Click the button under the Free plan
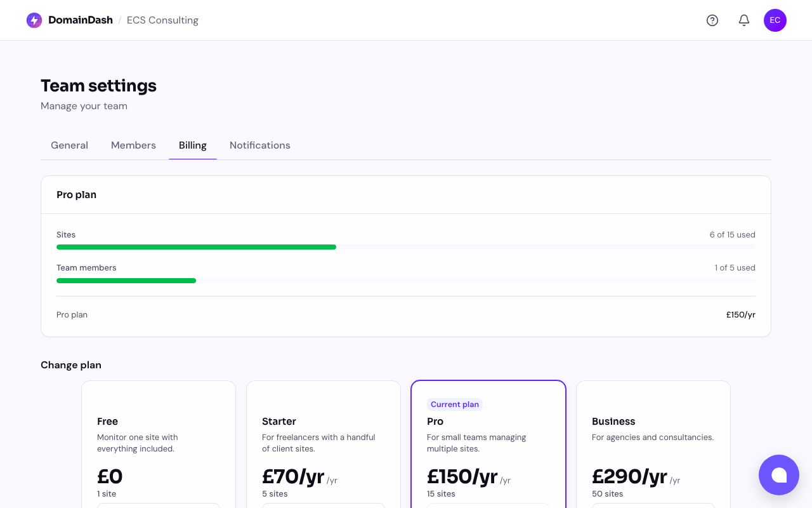The height and width of the screenshot is (508, 812). (x=158, y=506)
